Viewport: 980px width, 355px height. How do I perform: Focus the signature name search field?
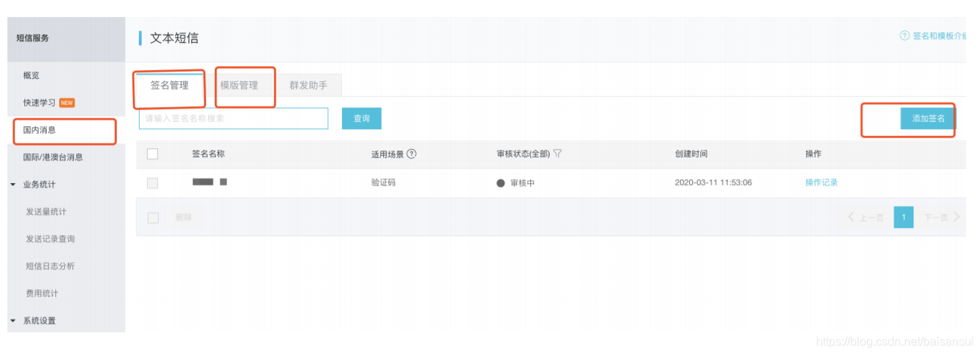[x=233, y=118]
